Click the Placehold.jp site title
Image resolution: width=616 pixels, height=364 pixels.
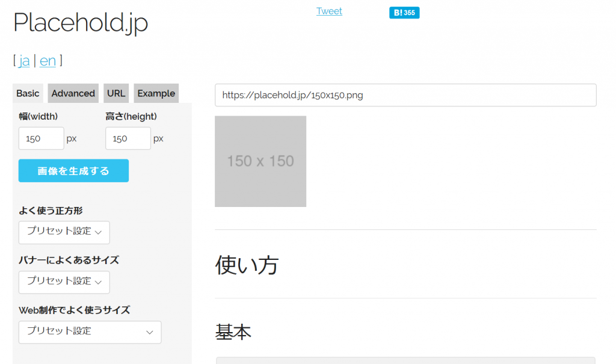81,23
